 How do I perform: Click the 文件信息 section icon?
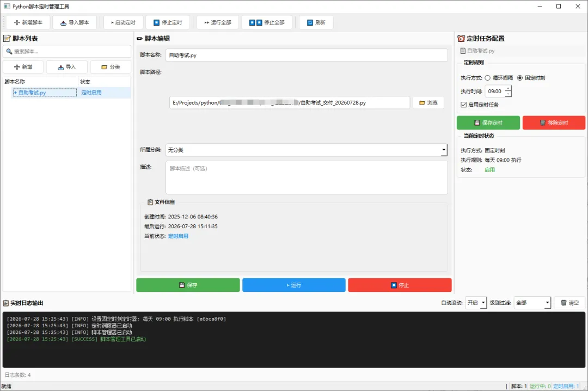coord(150,202)
